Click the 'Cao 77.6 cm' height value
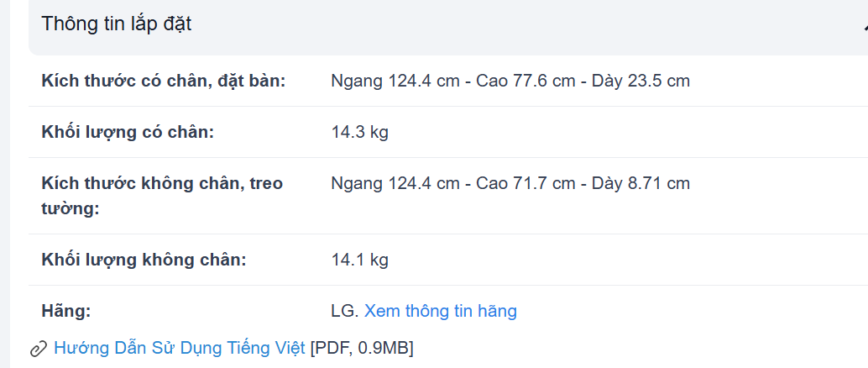 (x=526, y=81)
